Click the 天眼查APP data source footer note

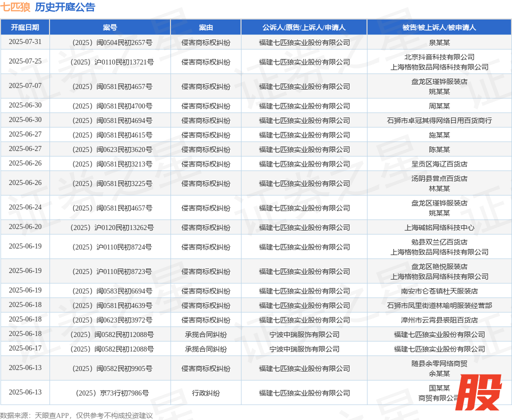tap(76, 415)
